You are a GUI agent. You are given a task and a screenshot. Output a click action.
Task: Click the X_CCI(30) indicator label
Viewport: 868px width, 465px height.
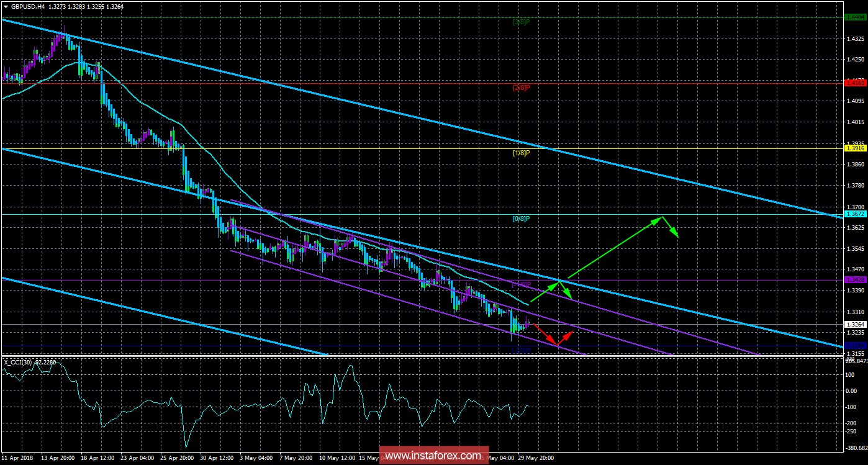click(x=19, y=362)
